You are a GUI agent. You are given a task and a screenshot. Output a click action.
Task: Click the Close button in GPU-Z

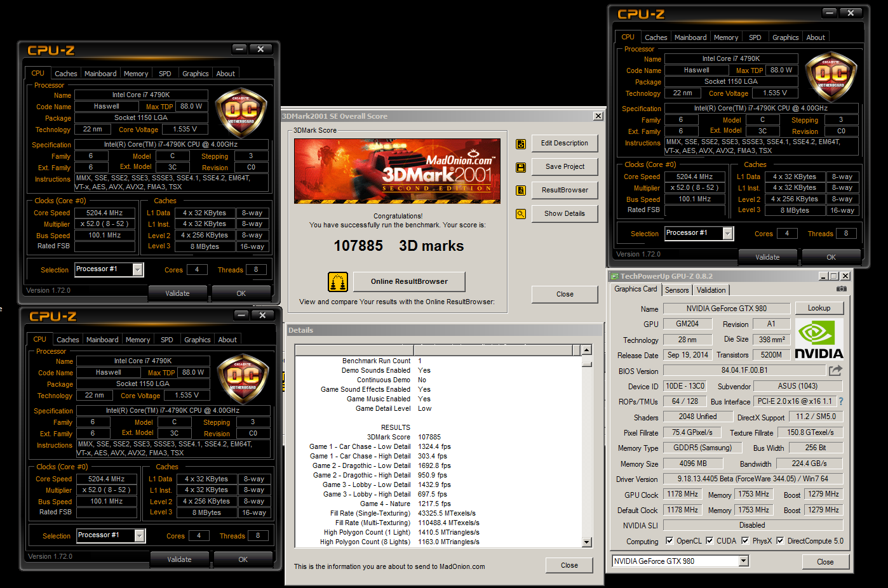825,561
